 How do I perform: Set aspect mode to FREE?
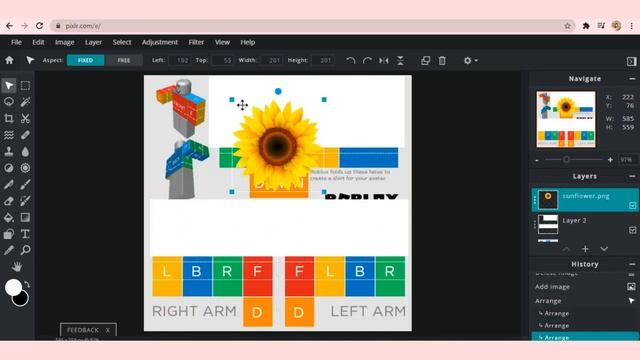click(124, 60)
